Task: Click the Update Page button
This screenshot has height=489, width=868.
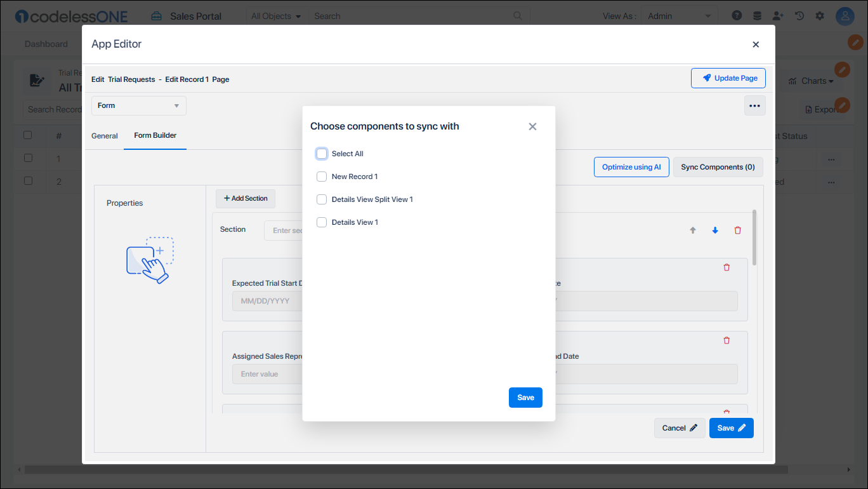Action: pyautogui.click(x=728, y=78)
